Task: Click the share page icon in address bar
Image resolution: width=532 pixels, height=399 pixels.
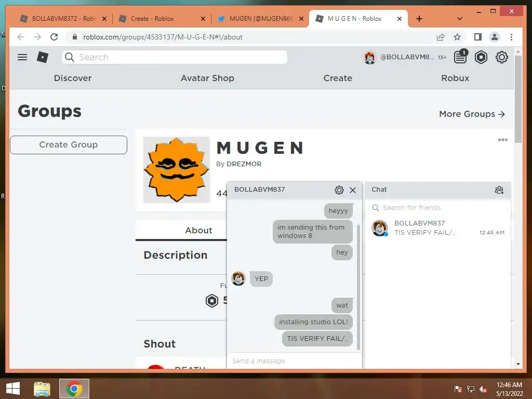Action: (441, 37)
